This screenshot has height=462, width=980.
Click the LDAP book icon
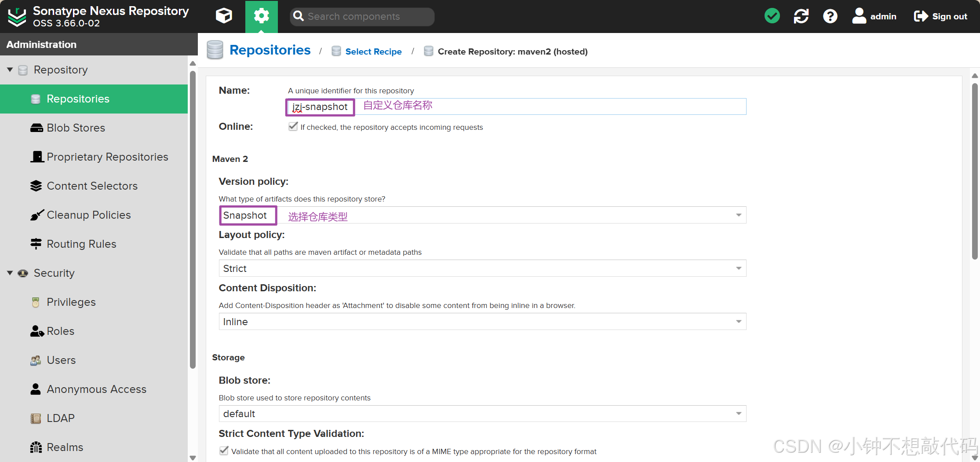(x=36, y=418)
